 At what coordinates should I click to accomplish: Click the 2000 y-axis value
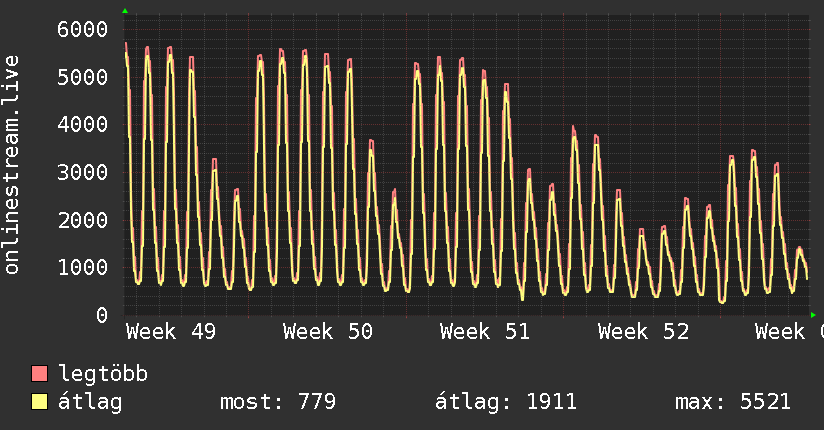pos(81,220)
